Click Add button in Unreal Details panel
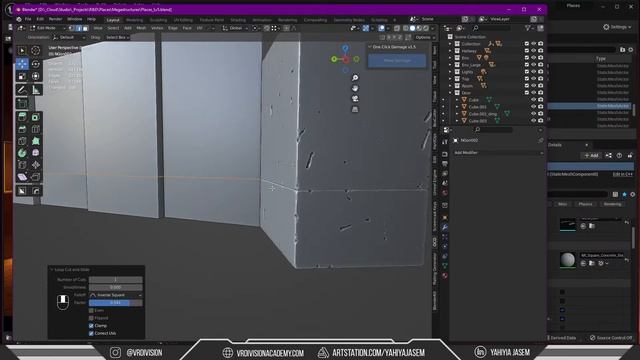This screenshot has width=640, height=360. (591, 156)
